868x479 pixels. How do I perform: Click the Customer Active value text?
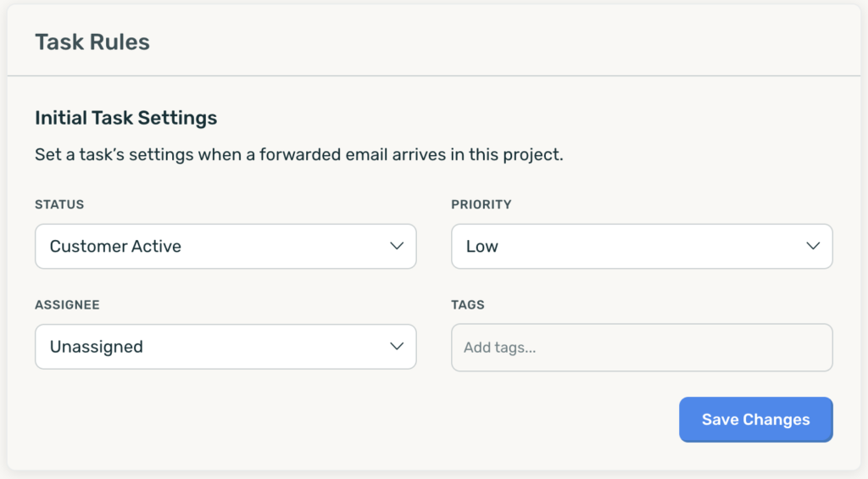coord(115,246)
